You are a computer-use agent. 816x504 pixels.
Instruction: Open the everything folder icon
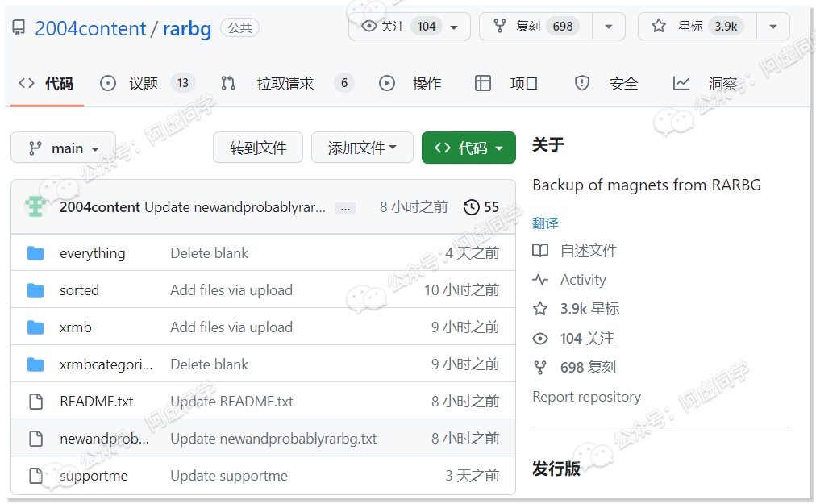coord(35,252)
